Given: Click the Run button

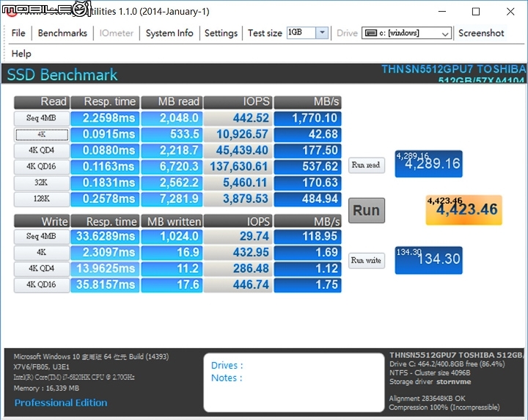Looking at the screenshot, I should click(367, 210).
